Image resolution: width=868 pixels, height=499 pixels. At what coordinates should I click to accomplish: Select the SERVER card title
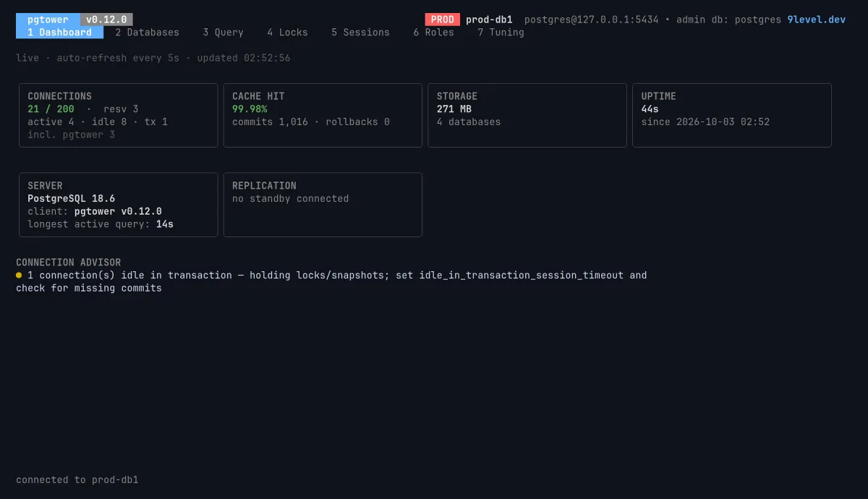pos(45,186)
